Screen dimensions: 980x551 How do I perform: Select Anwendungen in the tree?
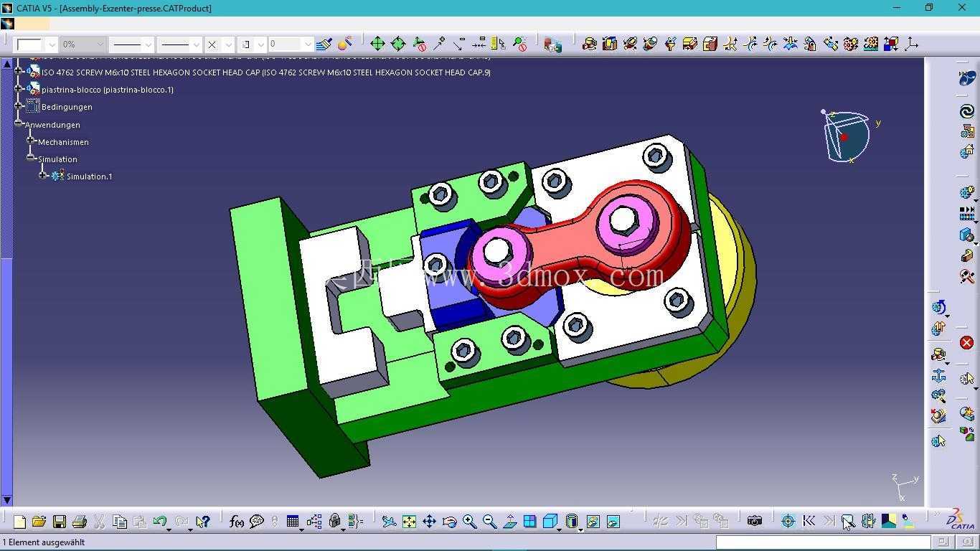[x=53, y=125]
